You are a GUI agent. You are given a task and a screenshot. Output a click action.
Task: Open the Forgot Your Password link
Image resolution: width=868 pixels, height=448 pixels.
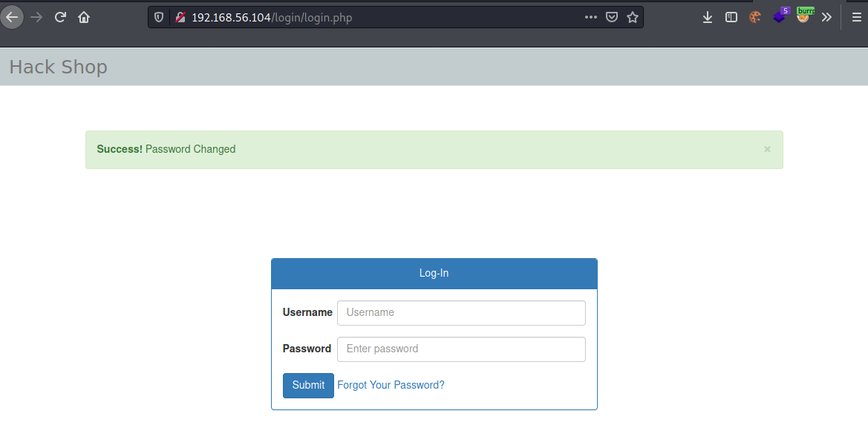[x=391, y=385]
